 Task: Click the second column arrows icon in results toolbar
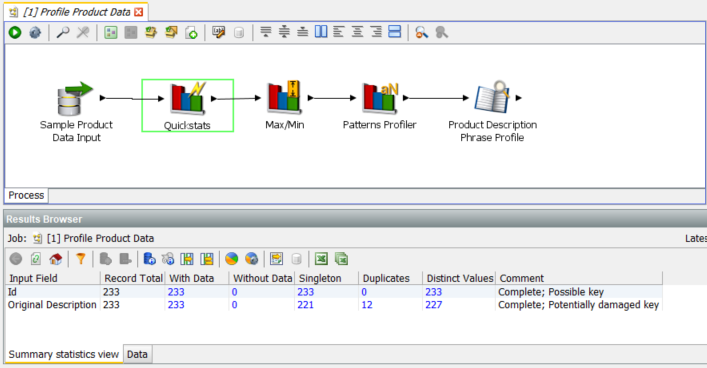click(207, 259)
